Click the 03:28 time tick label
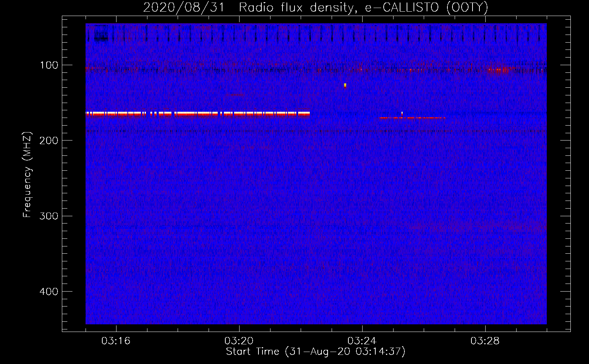Screen dimensions: 589x364 click(x=485, y=341)
